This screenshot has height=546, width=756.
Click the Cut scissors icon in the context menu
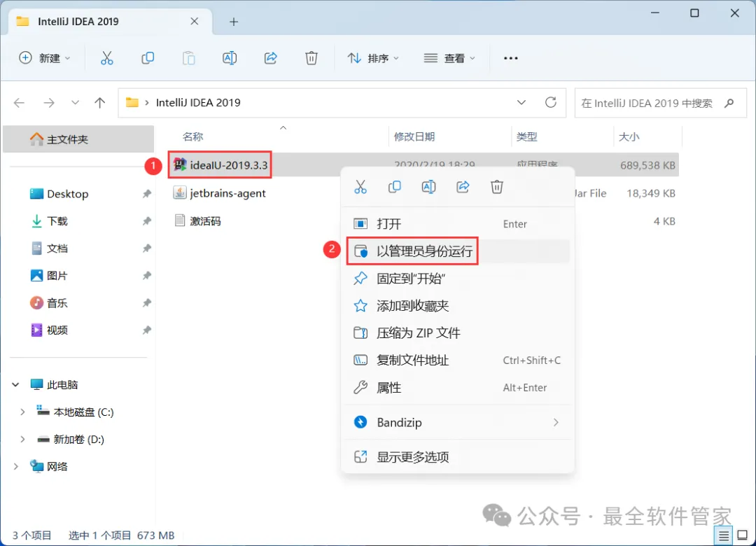(360, 187)
